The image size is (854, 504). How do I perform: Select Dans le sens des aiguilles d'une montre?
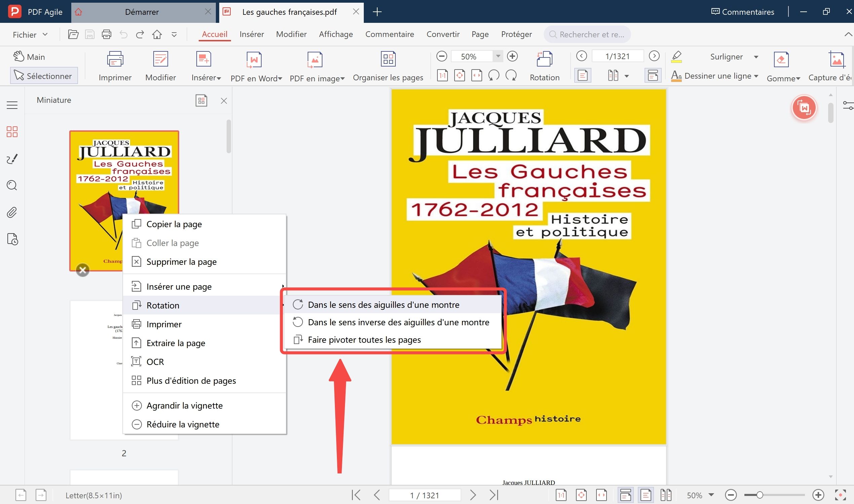(x=392, y=305)
